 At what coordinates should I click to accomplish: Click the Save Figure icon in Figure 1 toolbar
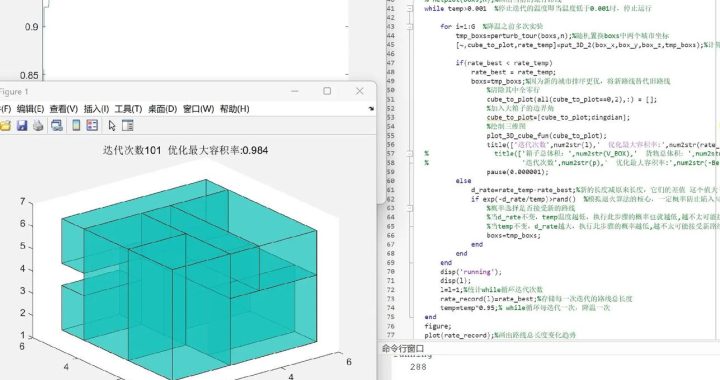click(22, 125)
